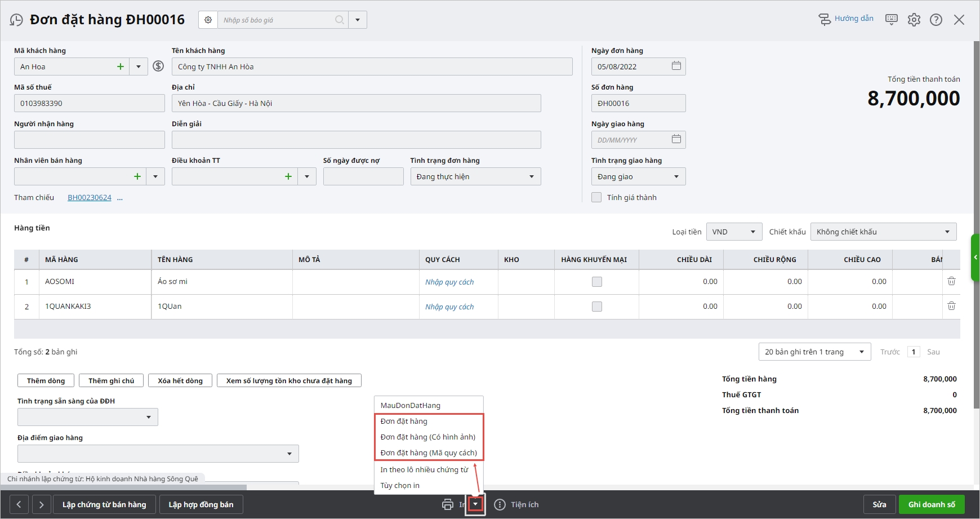Select Đơn đặt hàng (Có hình ảnh) print template
The image size is (980, 519).
click(x=428, y=437)
